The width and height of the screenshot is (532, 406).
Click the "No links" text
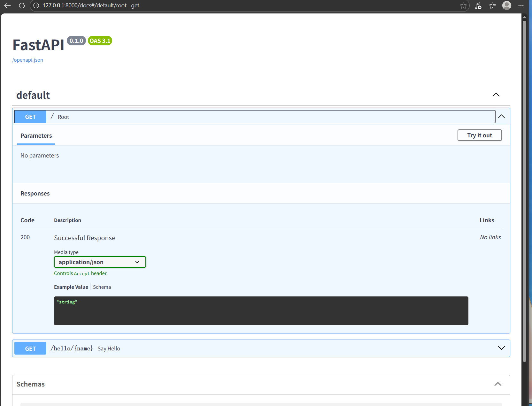click(490, 237)
